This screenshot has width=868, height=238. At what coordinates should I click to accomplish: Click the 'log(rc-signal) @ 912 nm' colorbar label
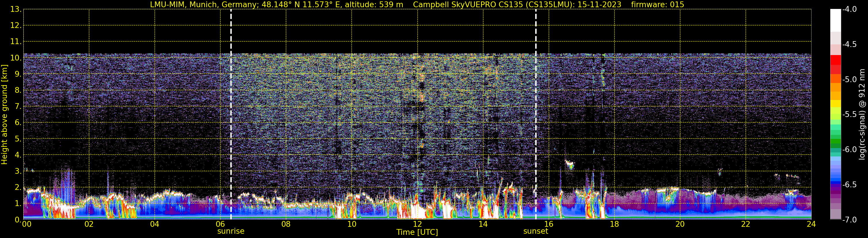(x=862, y=114)
